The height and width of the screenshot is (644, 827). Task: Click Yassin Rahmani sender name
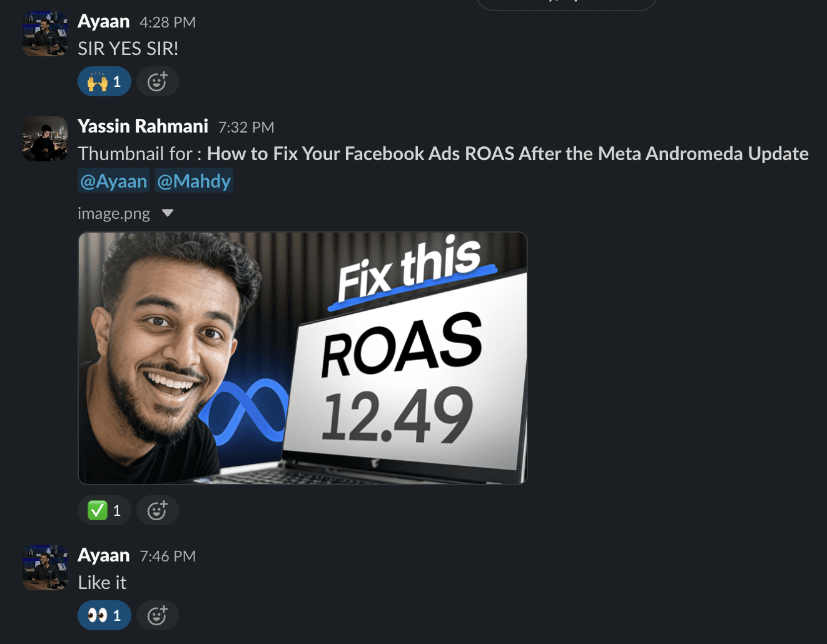click(x=143, y=126)
